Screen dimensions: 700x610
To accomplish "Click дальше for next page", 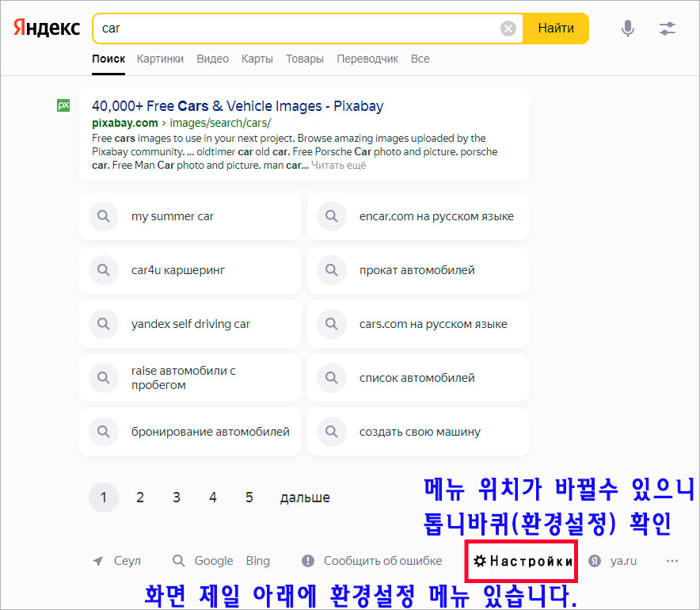I will coord(305,498).
